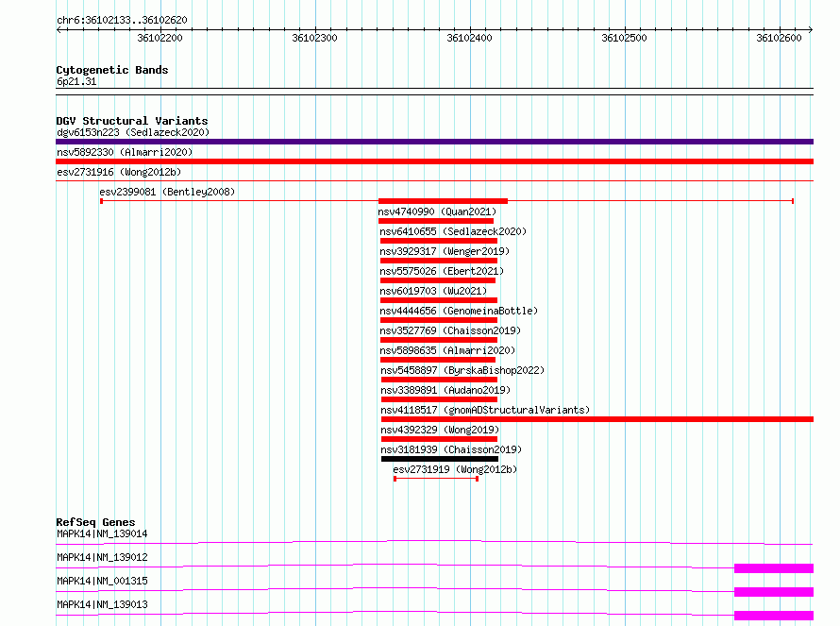Open the RefSeq Genes track title
Image resolution: width=840 pixels, height=626 pixels.
pos(96,522)
